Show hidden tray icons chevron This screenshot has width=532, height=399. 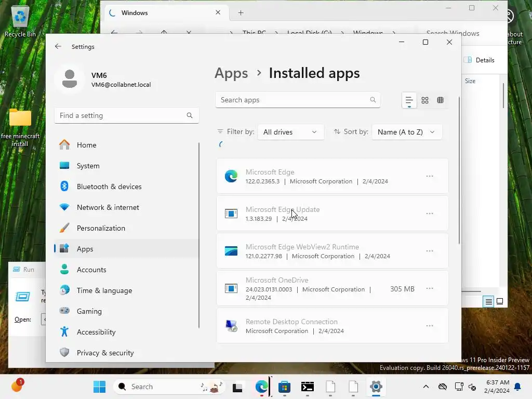pos(426,387)
